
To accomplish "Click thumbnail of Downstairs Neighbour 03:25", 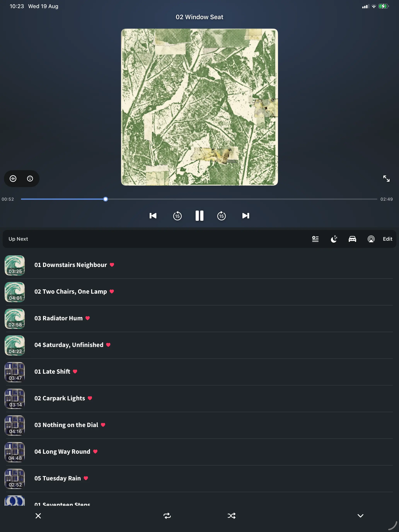I will click(15, 265).
